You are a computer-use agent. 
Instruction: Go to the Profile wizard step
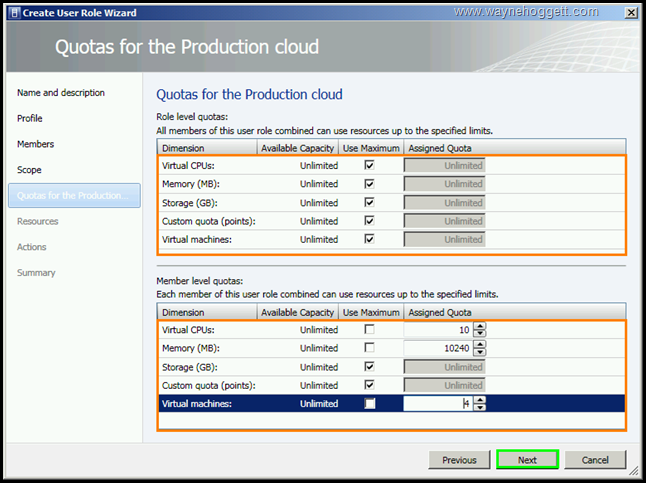click(x=30, y=118)
